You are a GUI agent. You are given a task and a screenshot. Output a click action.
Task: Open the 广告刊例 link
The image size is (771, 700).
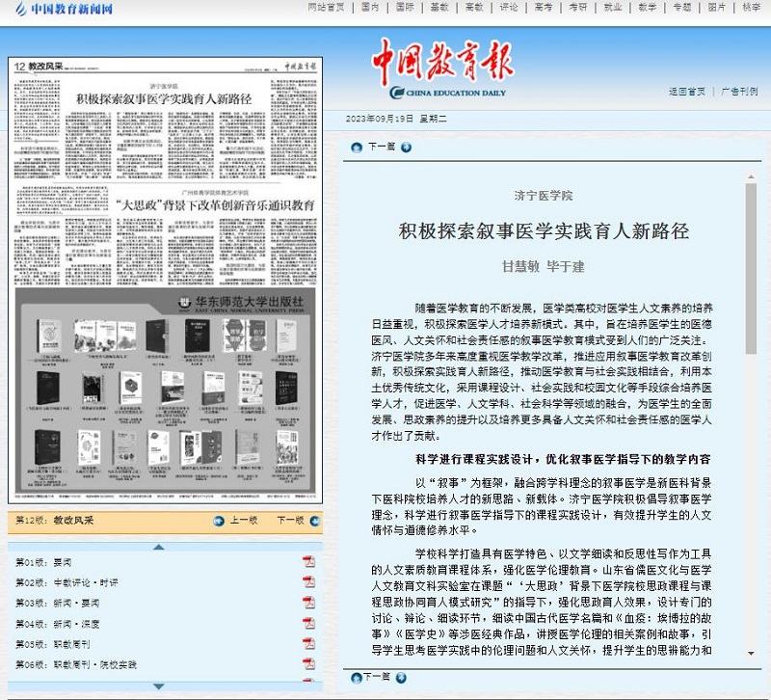(x=739, y=92)
